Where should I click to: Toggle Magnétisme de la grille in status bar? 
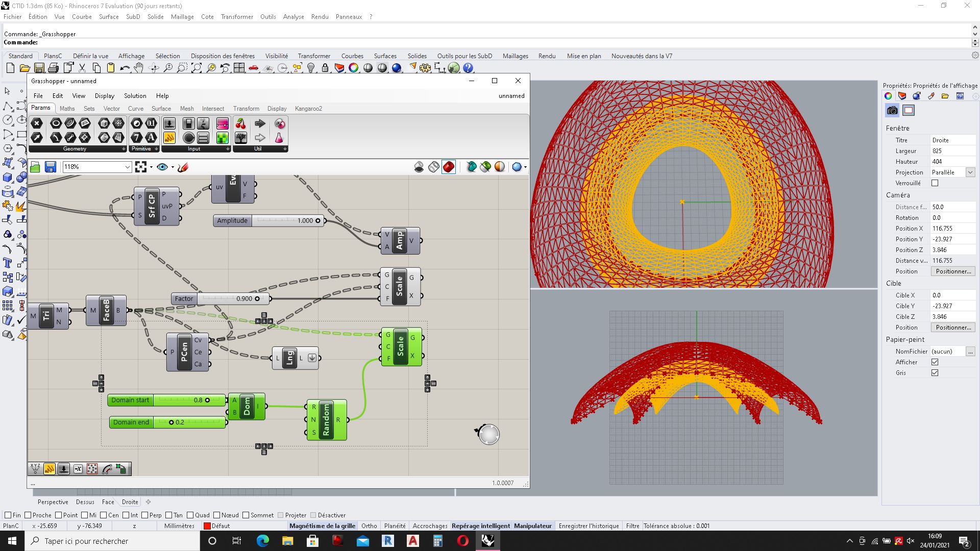pyautogui.click(x=322, y=526)
